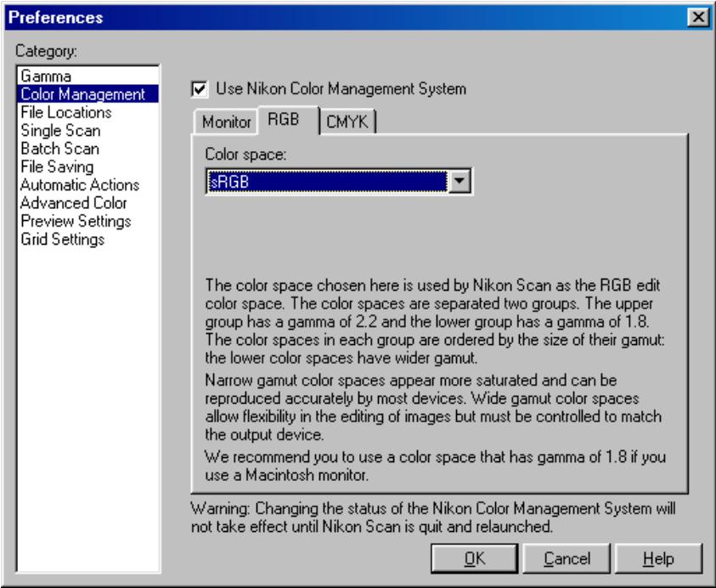Confirm with the OK button
The width and height of the screenshot is (716, 588).
[x=475, y=558]
